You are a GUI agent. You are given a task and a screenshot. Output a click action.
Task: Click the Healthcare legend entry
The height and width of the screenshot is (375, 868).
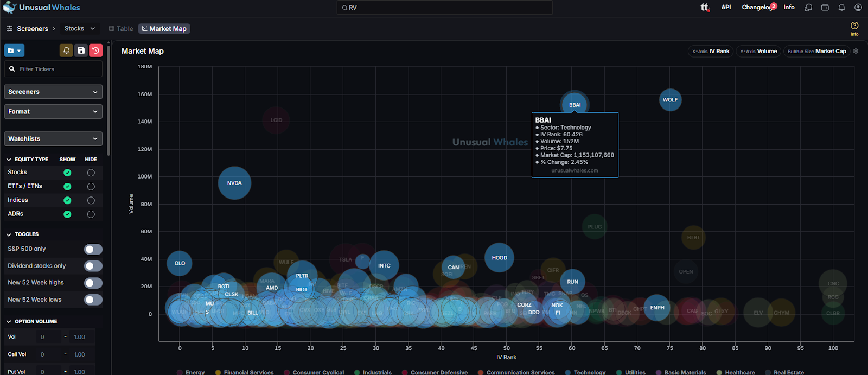click(735, 372)
